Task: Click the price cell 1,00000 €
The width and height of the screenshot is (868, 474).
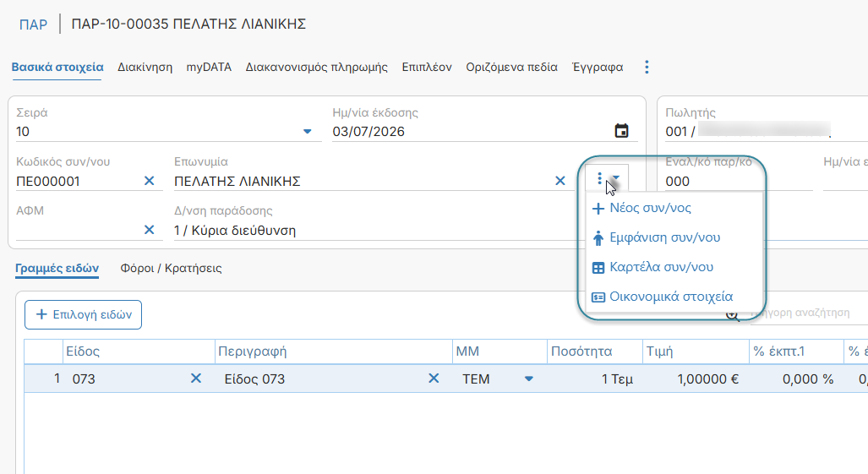Action: (696, 379)
